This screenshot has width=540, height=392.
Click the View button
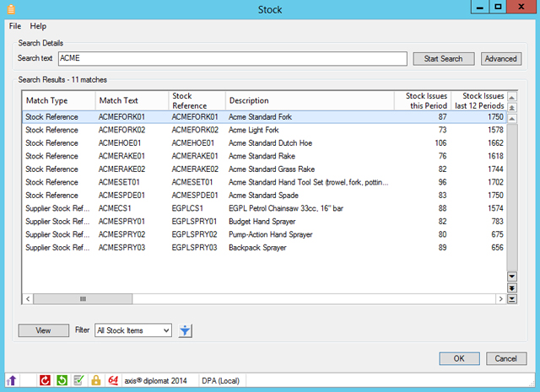pos(43,330)
